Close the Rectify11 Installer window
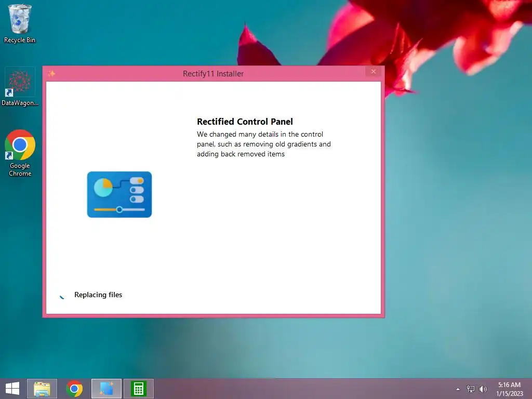 pos(374,72)
